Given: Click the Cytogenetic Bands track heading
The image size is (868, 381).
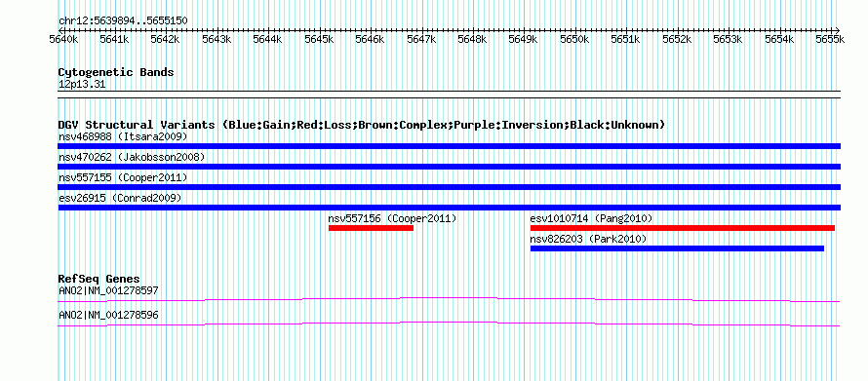Looking at the screenshot, I should click(x=116, y=72).
